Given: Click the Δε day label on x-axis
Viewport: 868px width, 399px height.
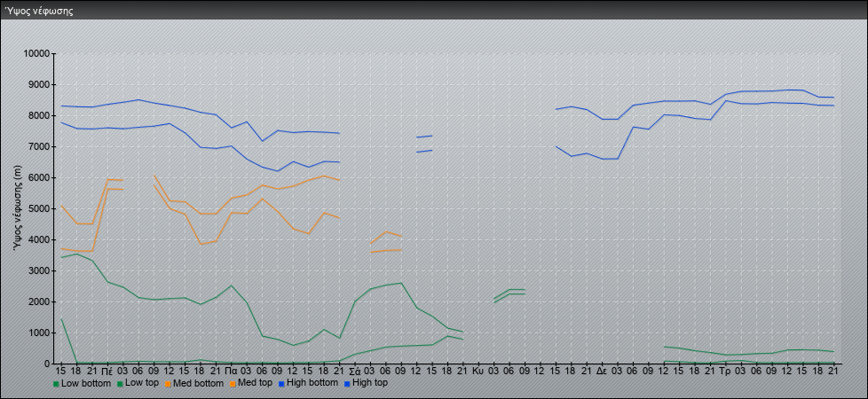Looking at the screenshot, I should [x=603, y=371].
